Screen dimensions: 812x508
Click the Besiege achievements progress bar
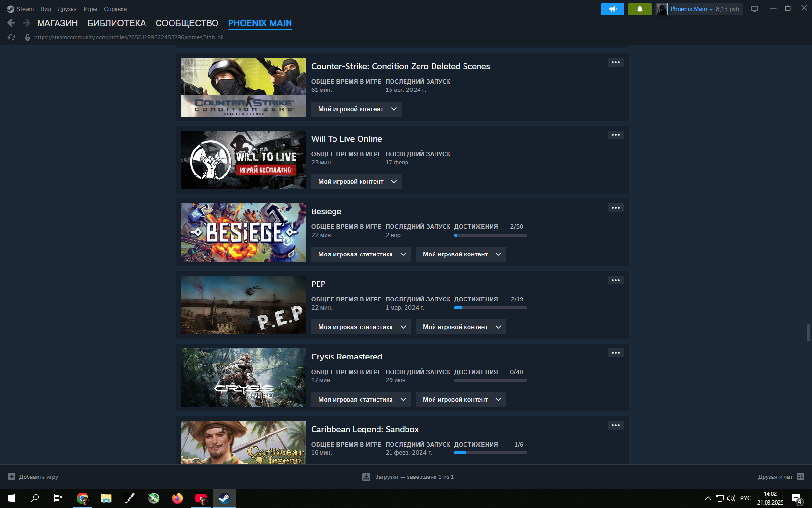(491, 235)
